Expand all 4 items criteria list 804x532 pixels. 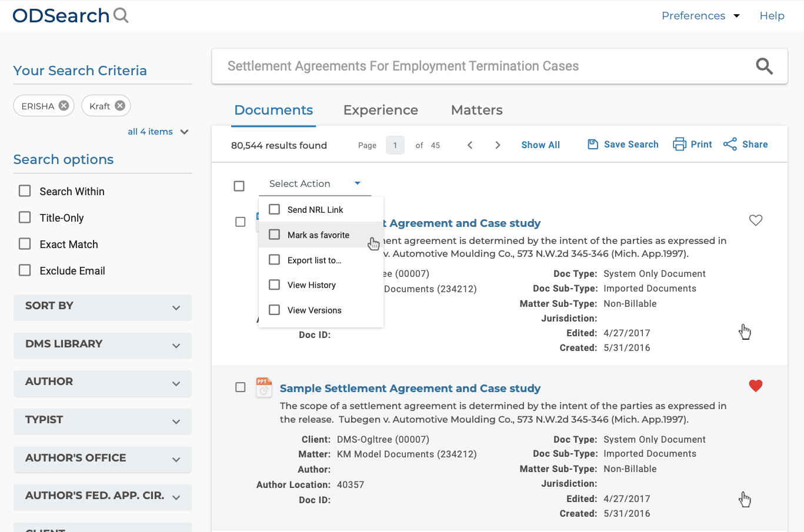tap(158, 132)
